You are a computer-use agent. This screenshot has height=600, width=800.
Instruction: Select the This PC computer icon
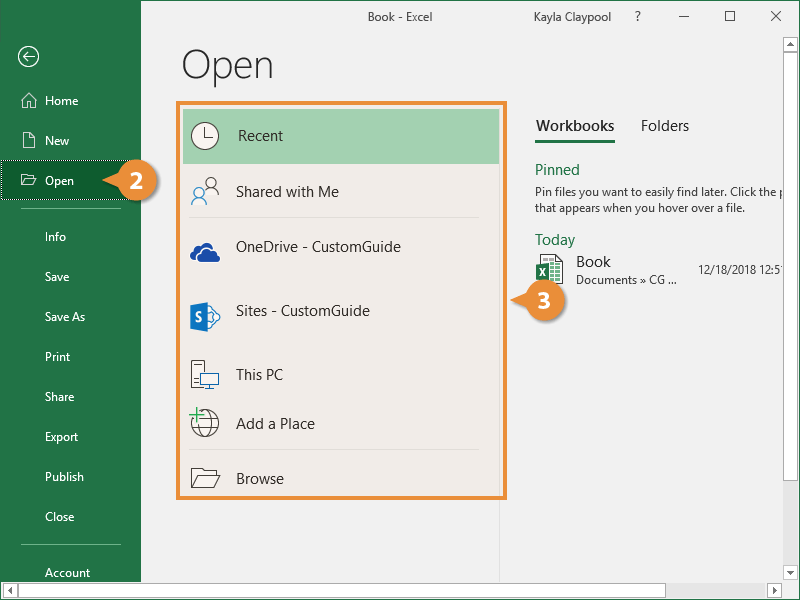(x=204, y=374)
